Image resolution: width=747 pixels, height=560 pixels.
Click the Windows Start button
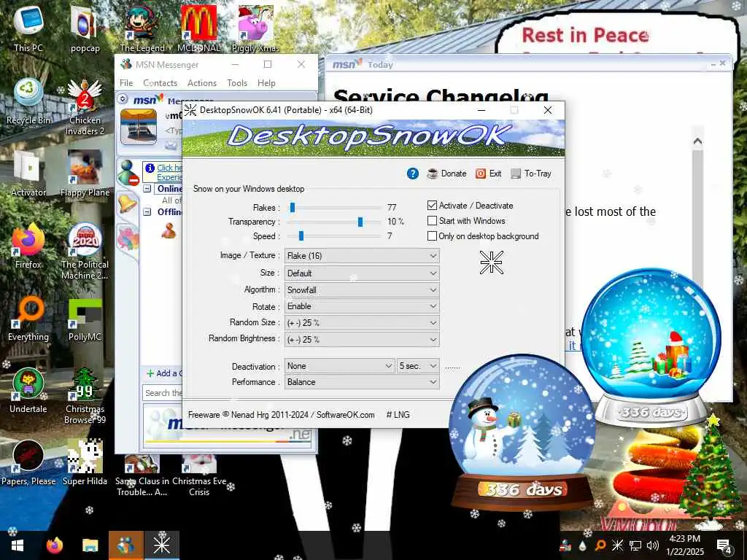click(x=18, y=545)
